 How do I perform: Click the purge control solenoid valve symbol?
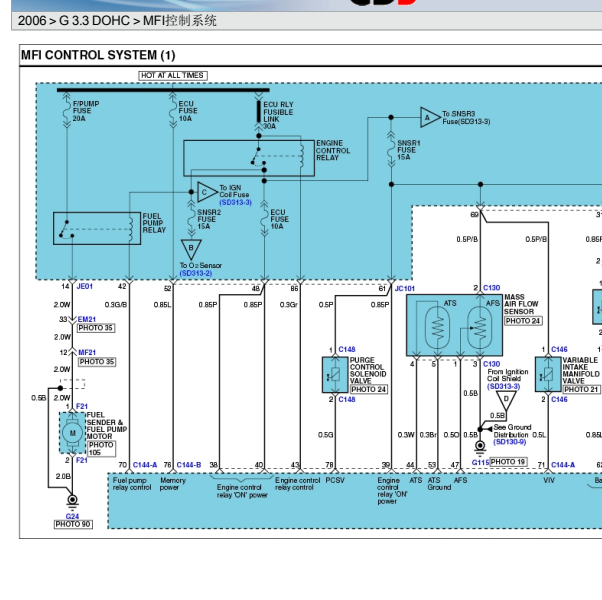tap(335, 375)
